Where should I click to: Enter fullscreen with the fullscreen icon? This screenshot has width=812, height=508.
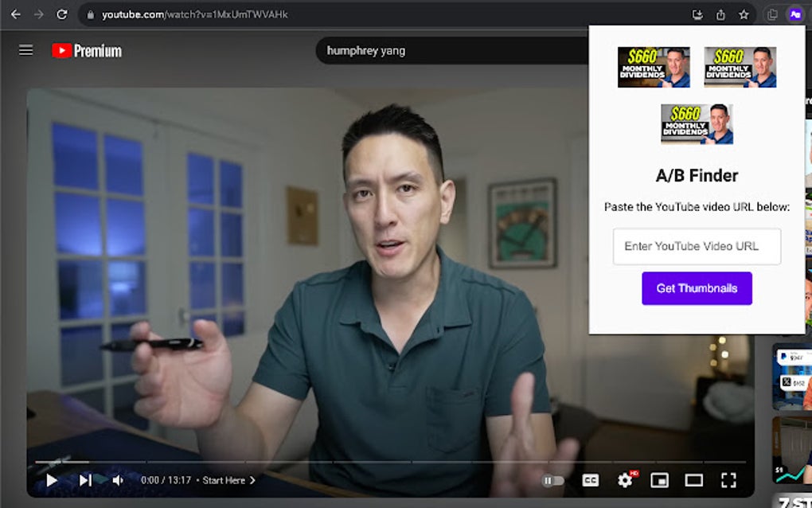pyautogui.click(x=728, y=480)
